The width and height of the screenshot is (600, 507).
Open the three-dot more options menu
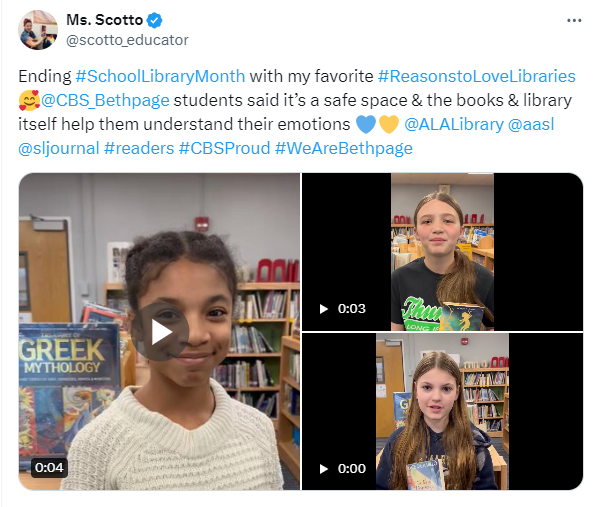(574, 20)
